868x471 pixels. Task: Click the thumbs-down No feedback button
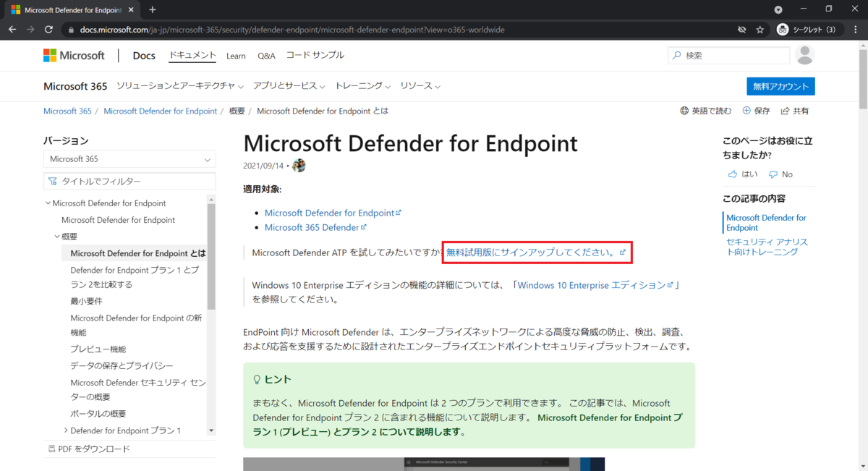click(780, 174)
